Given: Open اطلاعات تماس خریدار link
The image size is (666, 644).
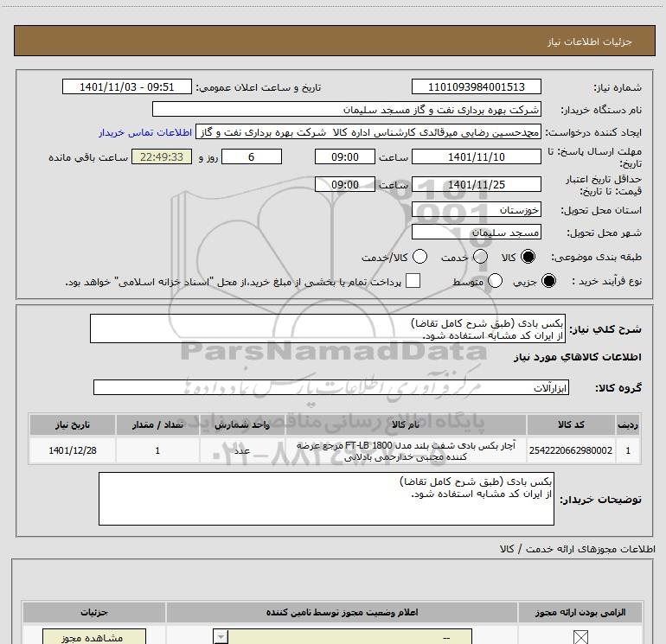Looking at the screenshot, I should (x=146, y=133).
